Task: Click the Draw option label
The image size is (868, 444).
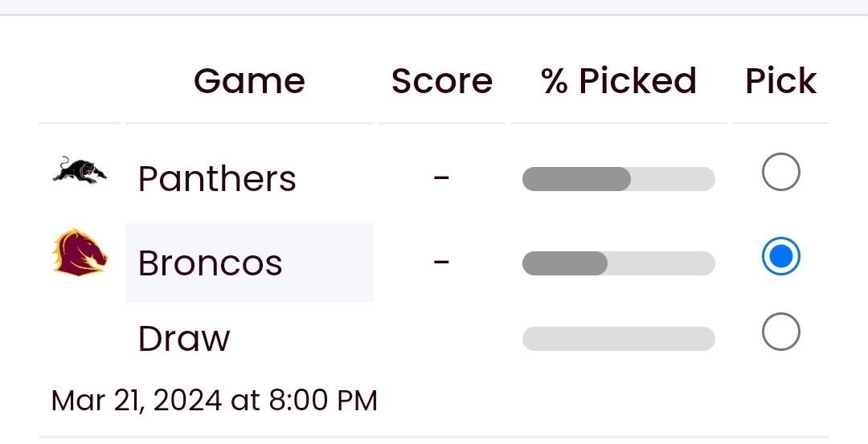Action: pyautogui.click(x=184, y=338)
